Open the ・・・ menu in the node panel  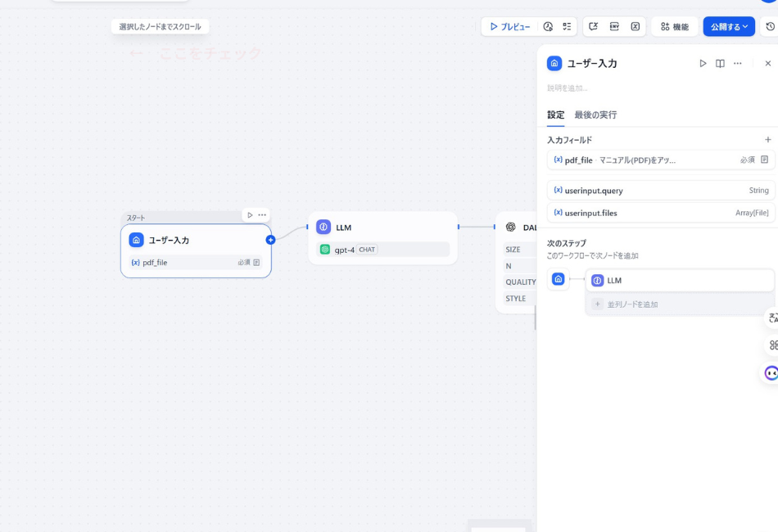pyautogui.click(x=737, y=63)
